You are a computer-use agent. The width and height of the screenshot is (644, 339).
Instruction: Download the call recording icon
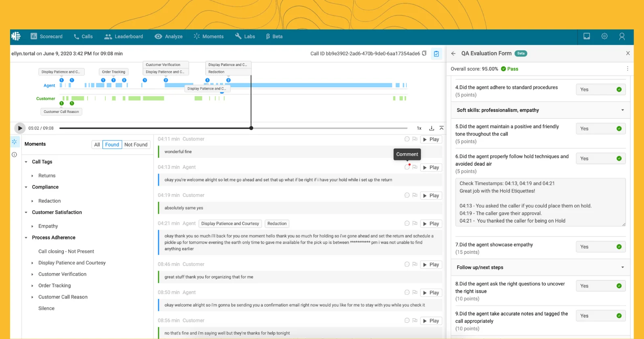coord(431,128)
